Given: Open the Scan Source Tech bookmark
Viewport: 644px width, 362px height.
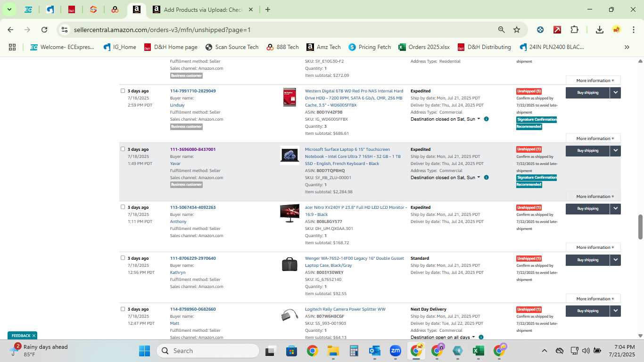Looking at the screenshot, I should [x=232, y=47].
